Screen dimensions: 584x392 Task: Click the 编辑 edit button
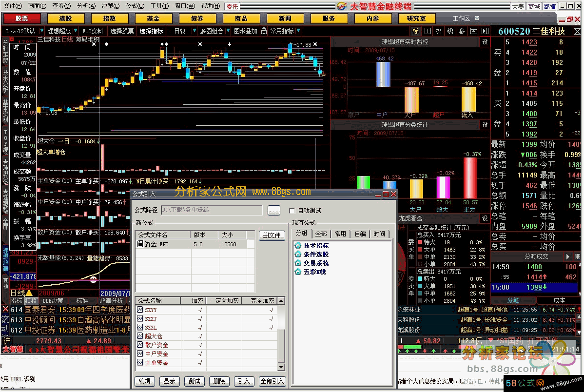[144, 381]
